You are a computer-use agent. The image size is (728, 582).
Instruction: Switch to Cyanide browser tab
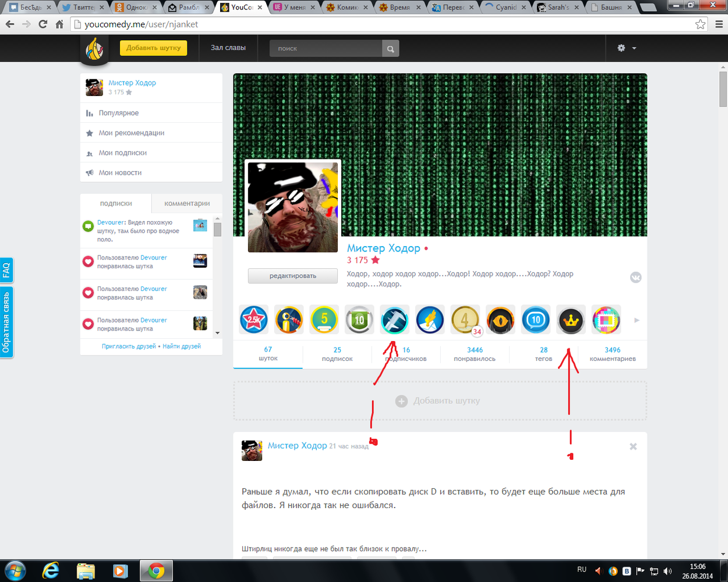point(505,8)
